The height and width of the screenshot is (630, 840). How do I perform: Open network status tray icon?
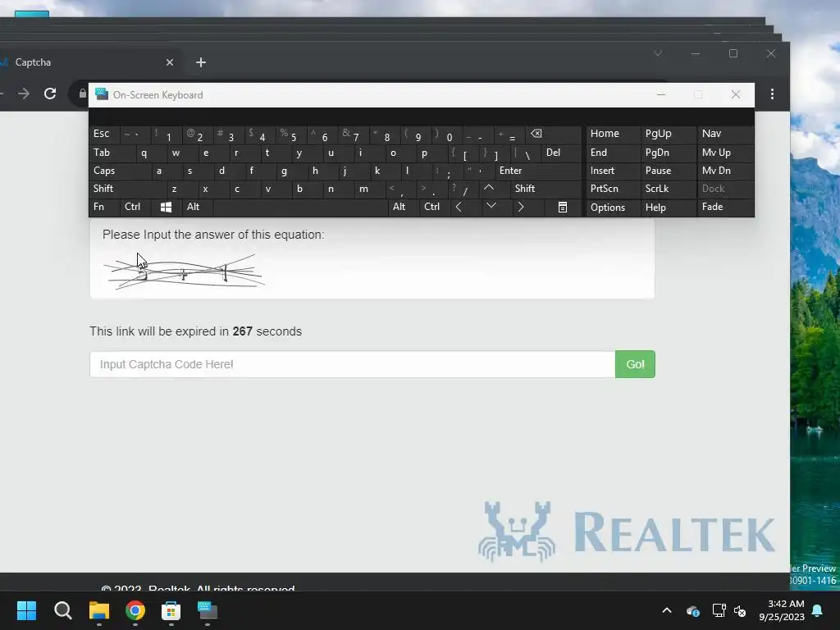719,610
